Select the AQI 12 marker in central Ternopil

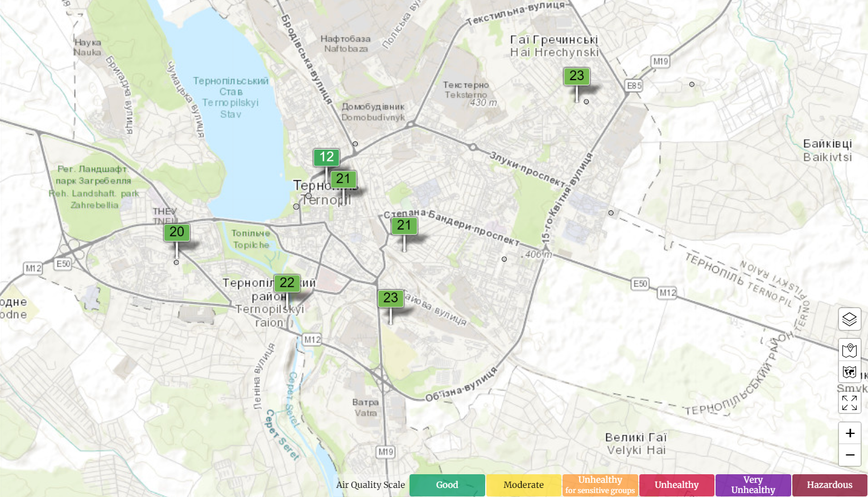[x=326, y=158]
